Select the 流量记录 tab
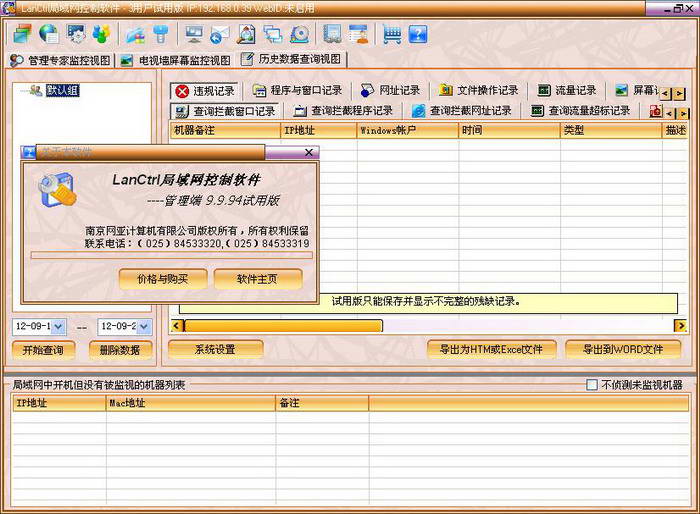Image resolution: width=700 pixels, height=514 pixels. (567, 91)
